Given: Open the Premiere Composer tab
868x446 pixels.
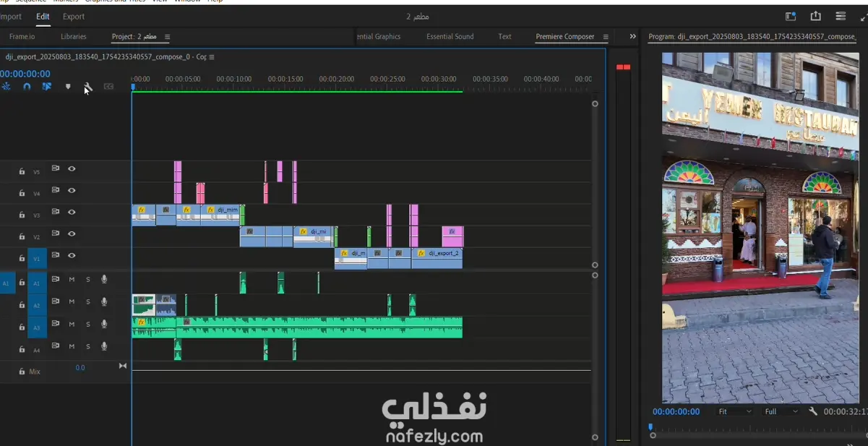Looking at the screenshot, I should pyautogui.click(x=565, y=36).
